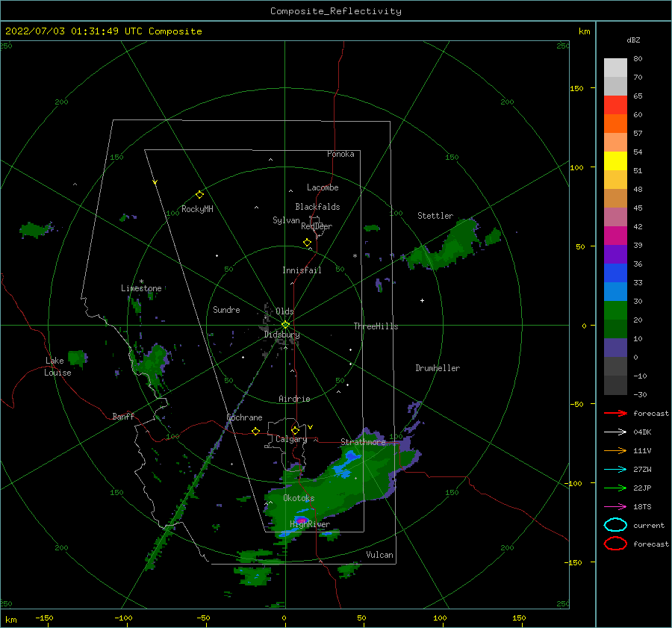Click the Lacombe city label
The width and height of the screenshot is (672, 628).
pyautogui.click(x=323, y=187)
